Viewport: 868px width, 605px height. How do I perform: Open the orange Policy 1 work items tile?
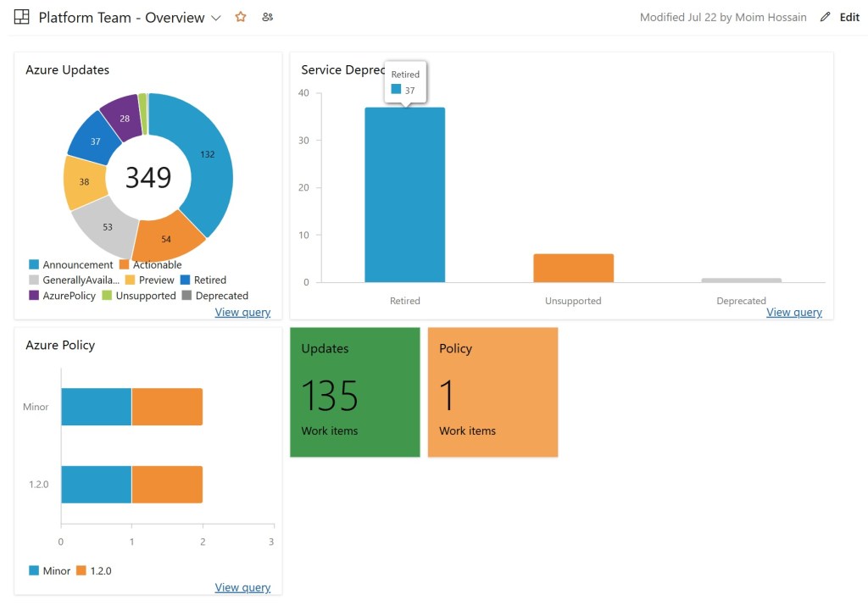coord(492,392)
